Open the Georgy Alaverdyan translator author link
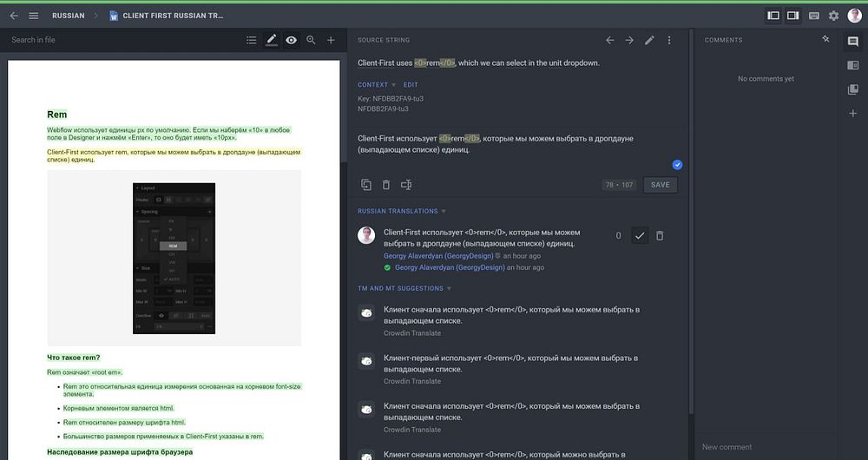 point(438,256)
